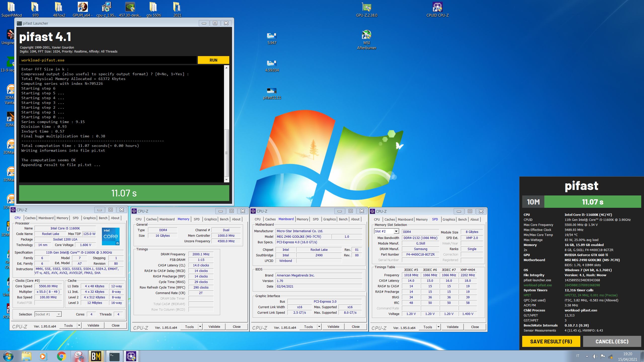Open Graphics tab in Mainboard window
Image resolution: width=644 pixels, height=362 pixels.
[x=329, y=219]
